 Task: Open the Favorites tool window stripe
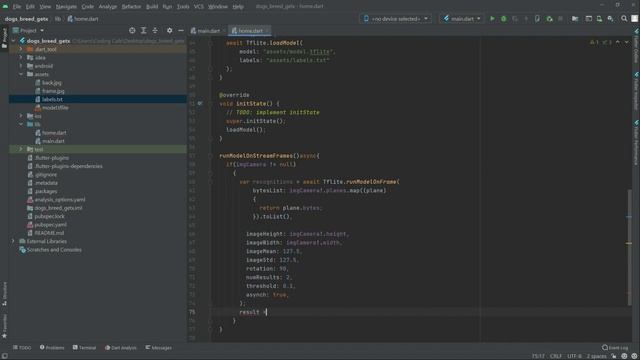(4, 326)
